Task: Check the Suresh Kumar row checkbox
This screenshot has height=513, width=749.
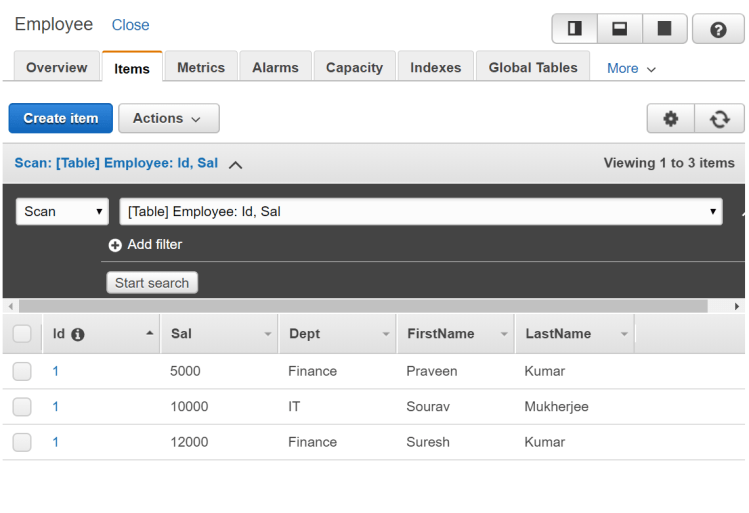Action: click(x=22, y=442)
